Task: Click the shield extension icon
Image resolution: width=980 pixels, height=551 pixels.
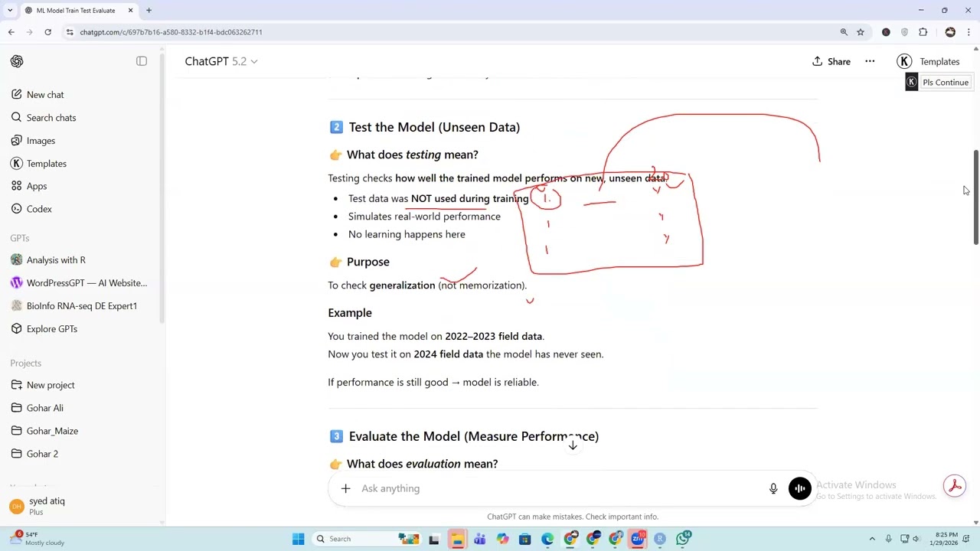Action: 904,32
